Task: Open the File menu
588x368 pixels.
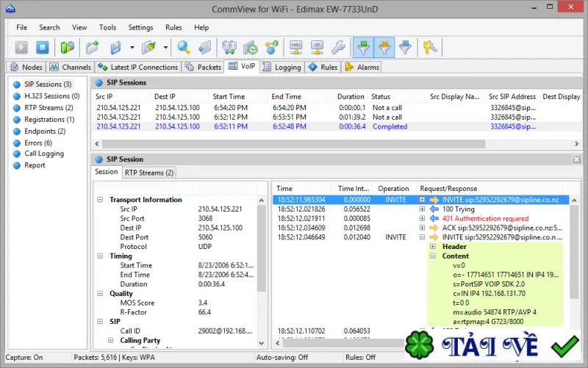Action: coord(21,27)
